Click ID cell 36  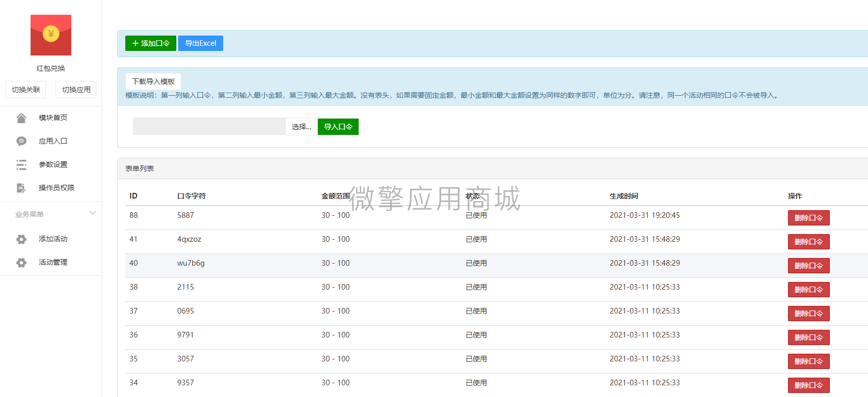133,335
